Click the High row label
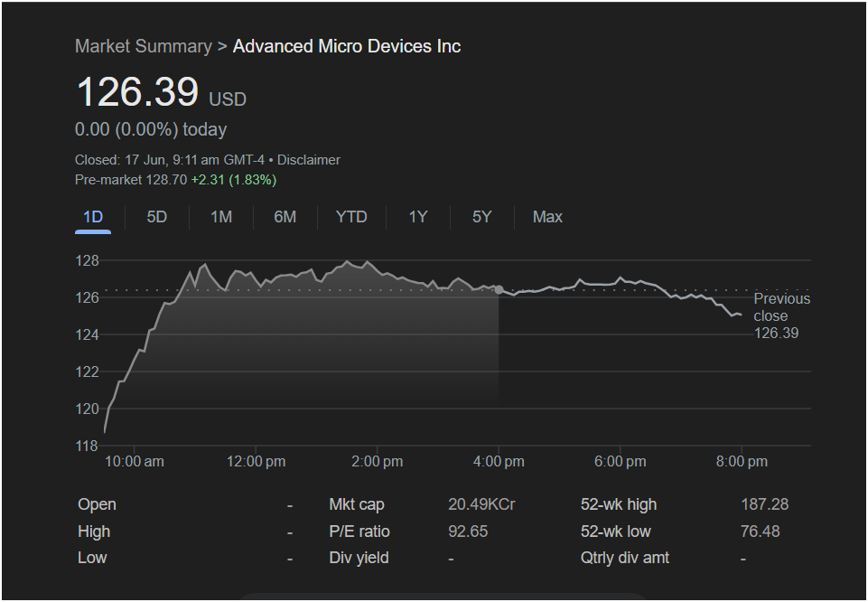868x602 pixels. point(94,531)
